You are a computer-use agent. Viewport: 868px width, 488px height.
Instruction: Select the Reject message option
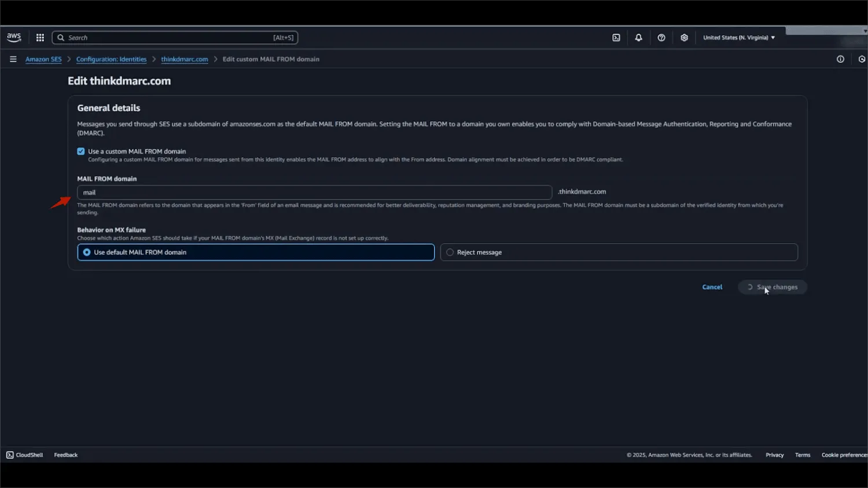[x=619, y=252]
